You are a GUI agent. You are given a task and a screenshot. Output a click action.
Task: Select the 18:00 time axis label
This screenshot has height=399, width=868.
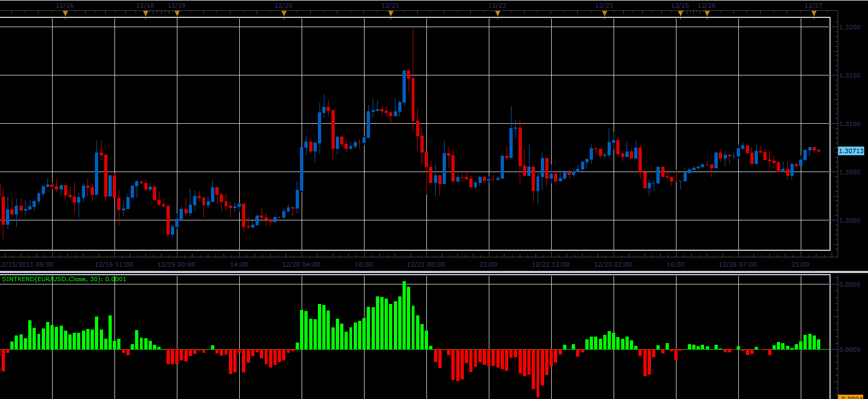(x=363, y=265)
